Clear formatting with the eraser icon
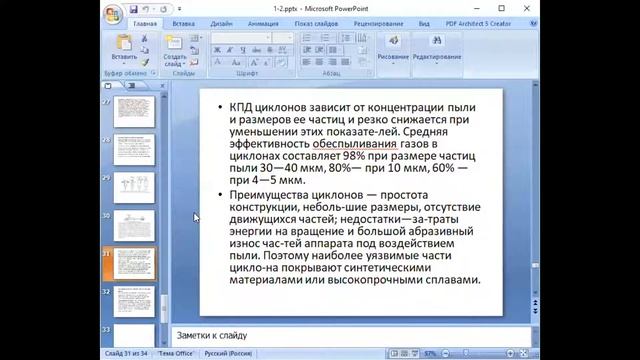640x360 pixels. click(281, 62)
